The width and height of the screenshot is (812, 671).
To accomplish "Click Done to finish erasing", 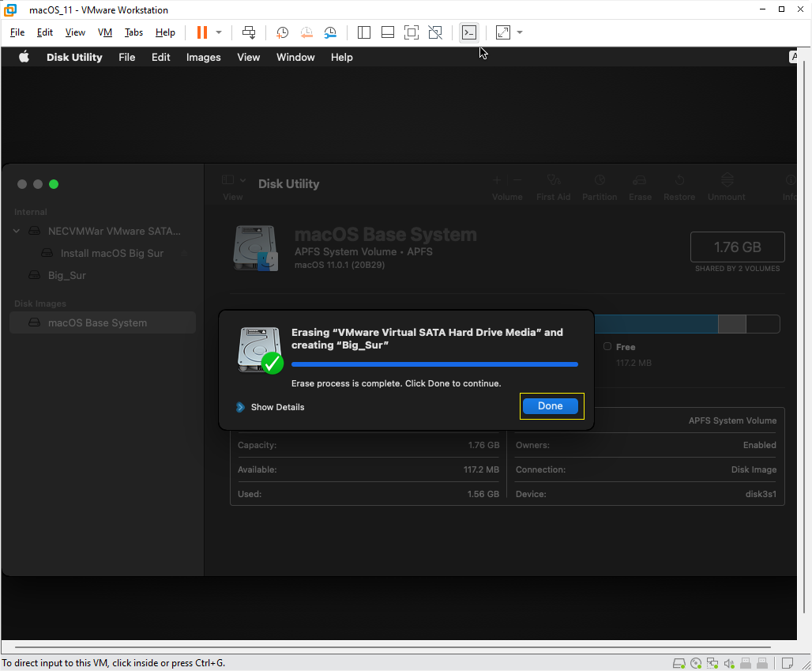I will 550,406.
